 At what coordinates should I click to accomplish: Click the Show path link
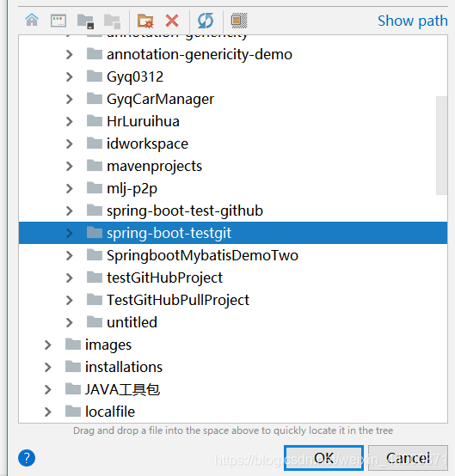pos(413,21)
